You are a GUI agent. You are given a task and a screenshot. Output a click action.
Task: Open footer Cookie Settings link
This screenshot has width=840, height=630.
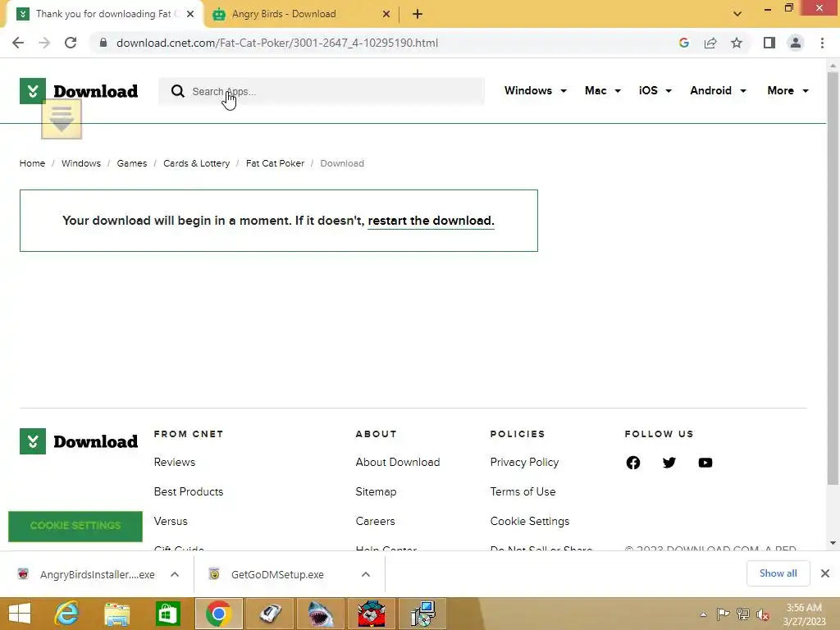pyautogui.click(x=529, y=521)
